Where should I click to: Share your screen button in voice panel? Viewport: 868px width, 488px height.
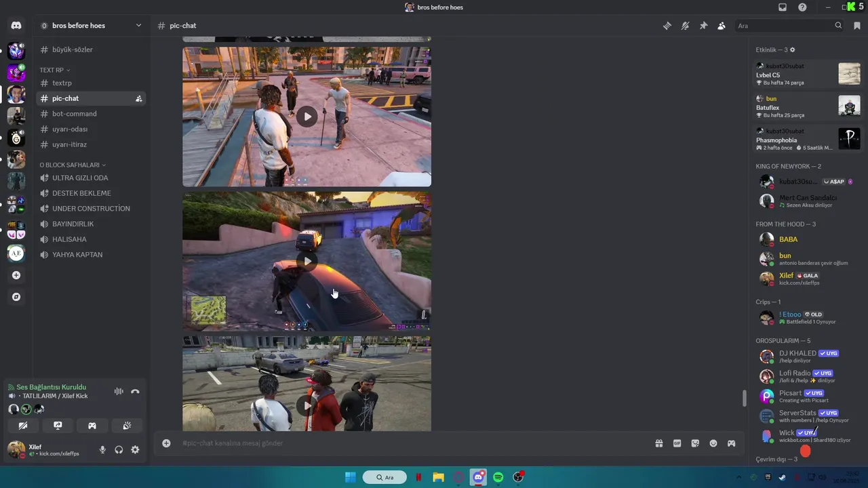click(x=58, y=426)
